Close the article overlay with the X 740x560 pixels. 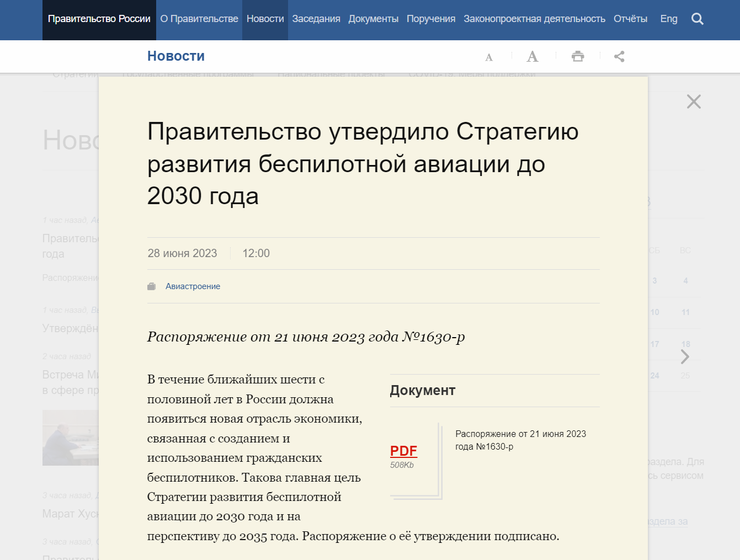pos(694,102)
